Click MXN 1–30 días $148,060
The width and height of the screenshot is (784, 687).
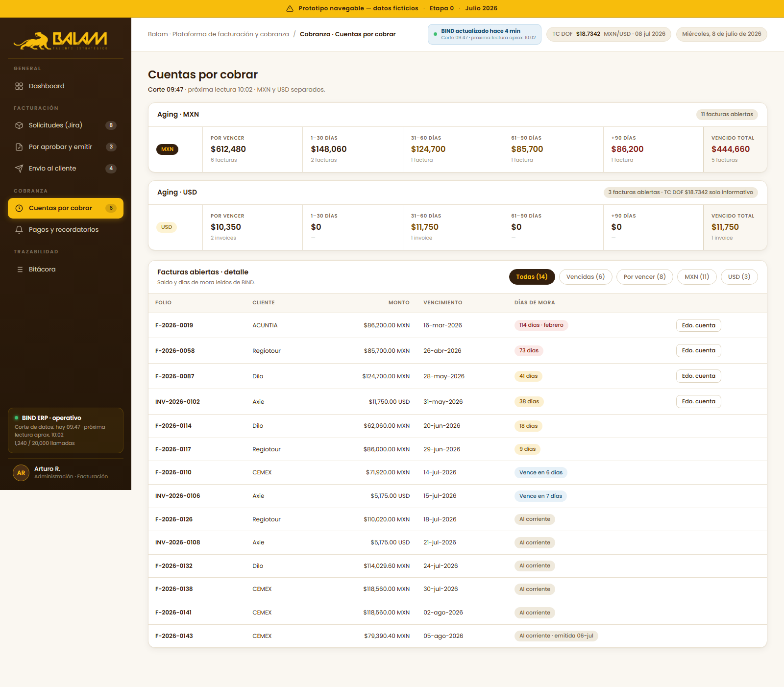[x=353, y=149]
